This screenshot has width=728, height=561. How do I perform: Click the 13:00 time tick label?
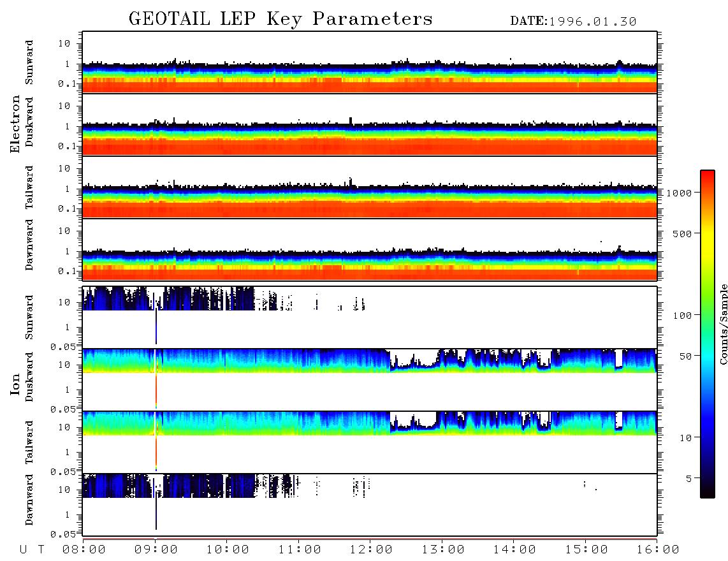pos(443,550)
